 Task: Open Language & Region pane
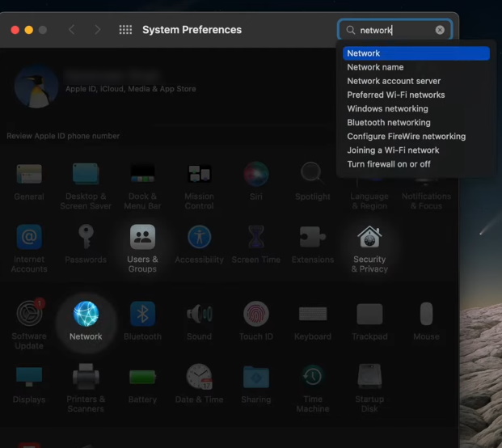pos(369,201)
